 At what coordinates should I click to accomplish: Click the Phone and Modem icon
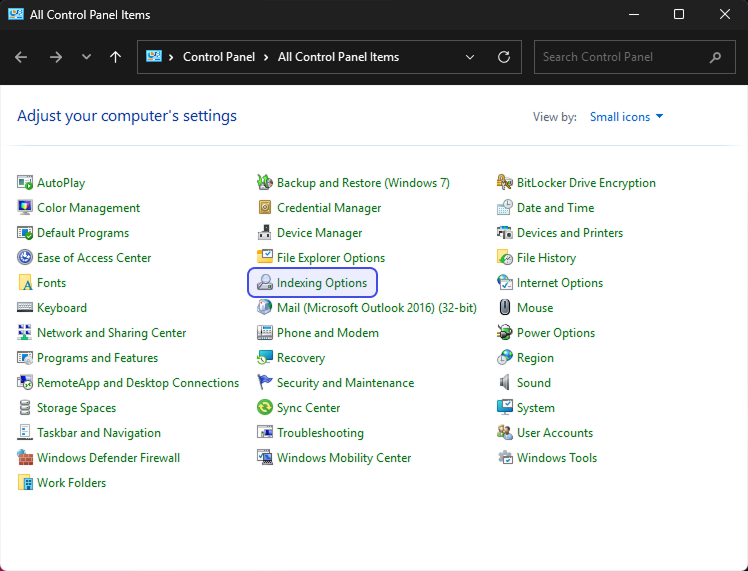click(x=265, y=332)
